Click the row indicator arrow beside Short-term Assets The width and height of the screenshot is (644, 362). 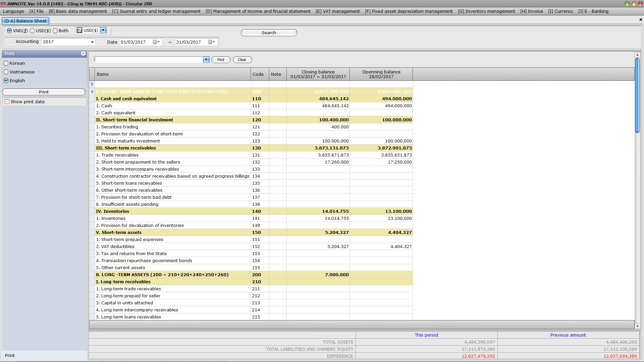(x=92, y=92)
